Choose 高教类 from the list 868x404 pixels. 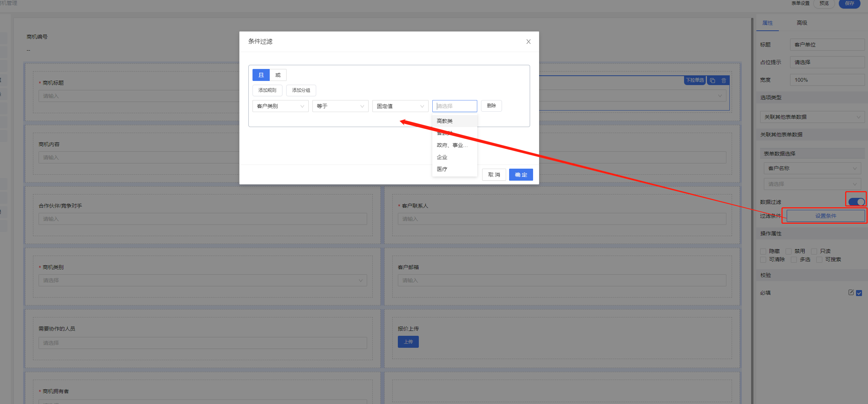(455, 121)
